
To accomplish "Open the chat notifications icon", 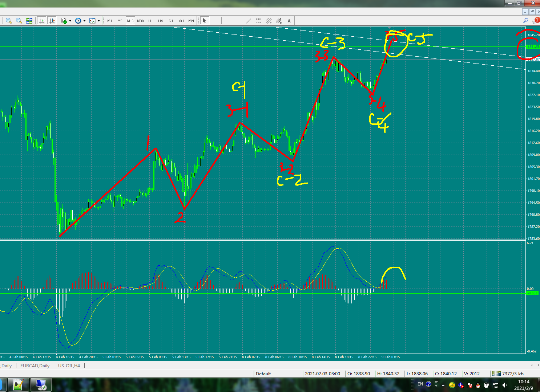I will tap(536, 21).
